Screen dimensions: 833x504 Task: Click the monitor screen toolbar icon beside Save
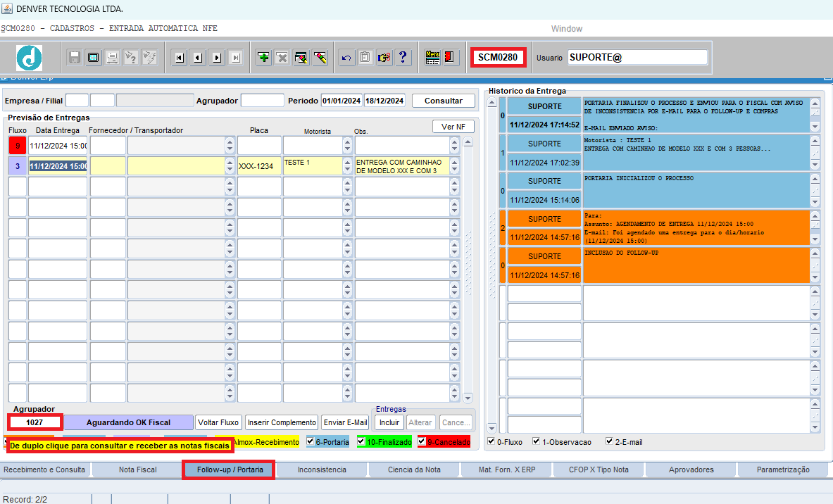[x=93, y=57]
